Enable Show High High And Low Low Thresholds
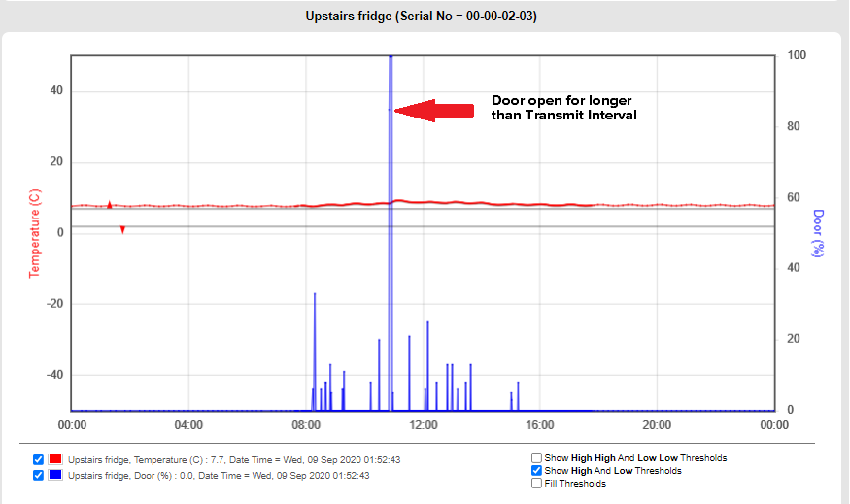 (x=537, y=458)
